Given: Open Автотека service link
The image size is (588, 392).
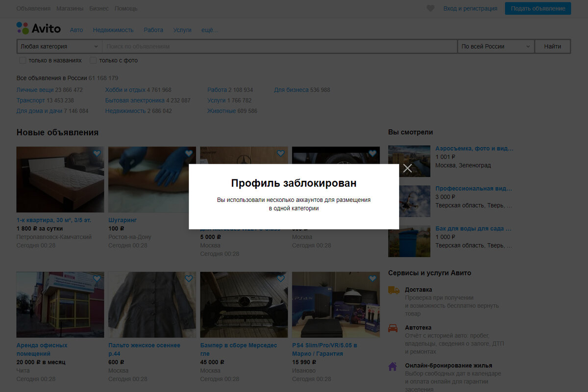Looking at the screenshot, I should [x=418, y=328].
